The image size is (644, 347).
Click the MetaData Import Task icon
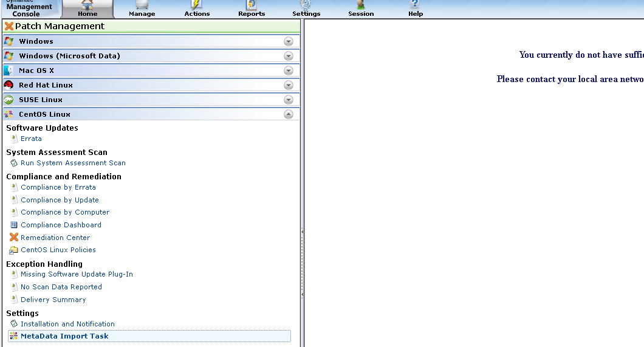pyautogui.click(x=13, y=336)
